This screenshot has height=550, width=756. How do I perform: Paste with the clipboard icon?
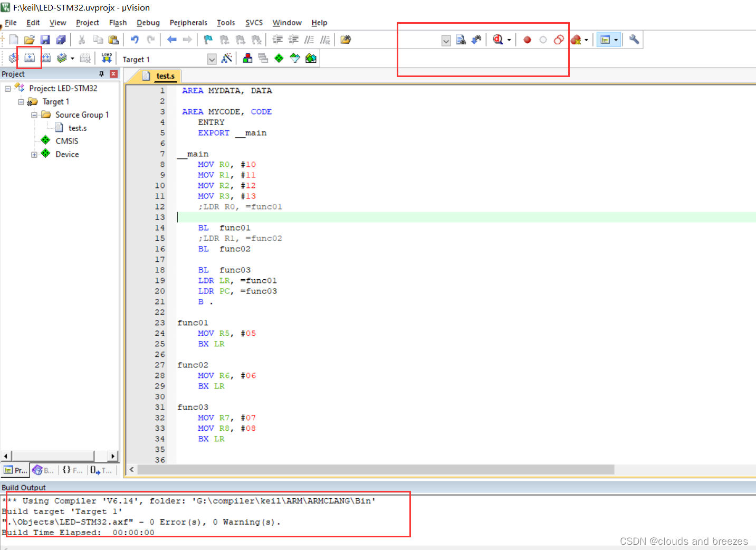point(113,40)
